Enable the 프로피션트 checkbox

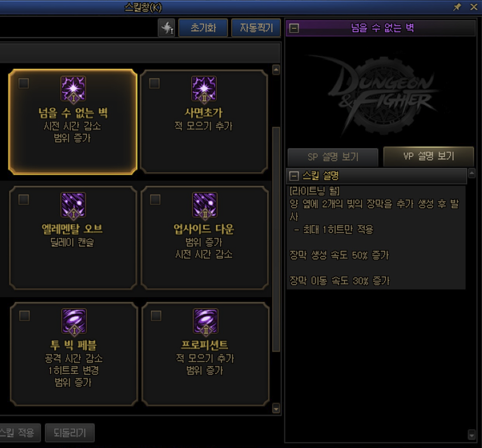(x=156, y=316)
